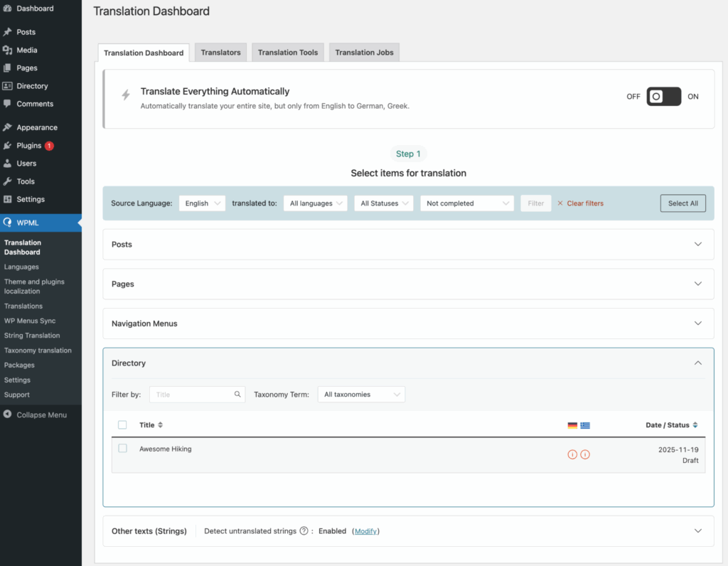728x566 pixels.
Task: Open Greek translation status for Awesome Hiking
Action: (x=584, y=454)
